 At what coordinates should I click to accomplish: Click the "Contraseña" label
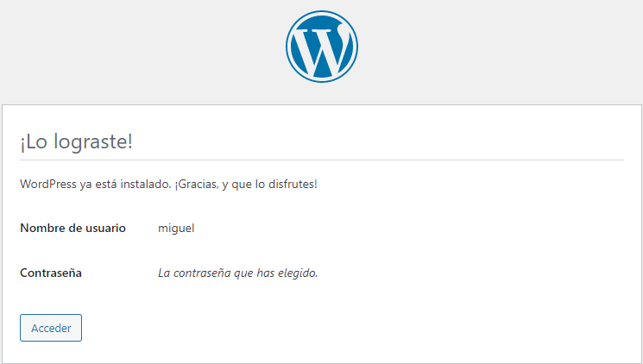click(50, 273)
